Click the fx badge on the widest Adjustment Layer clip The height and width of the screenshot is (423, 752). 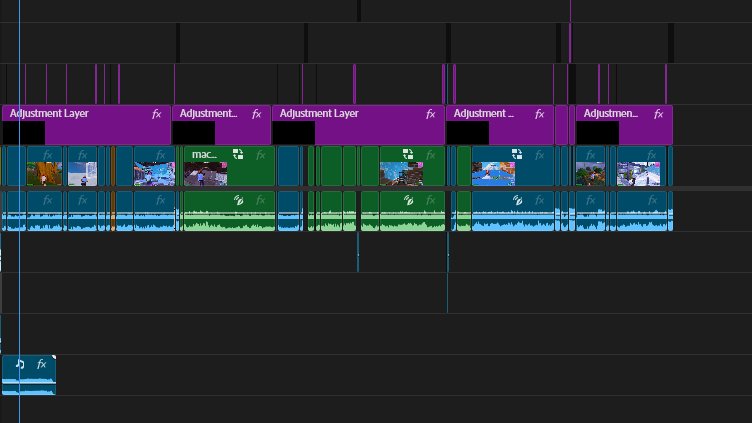(431, 114)
